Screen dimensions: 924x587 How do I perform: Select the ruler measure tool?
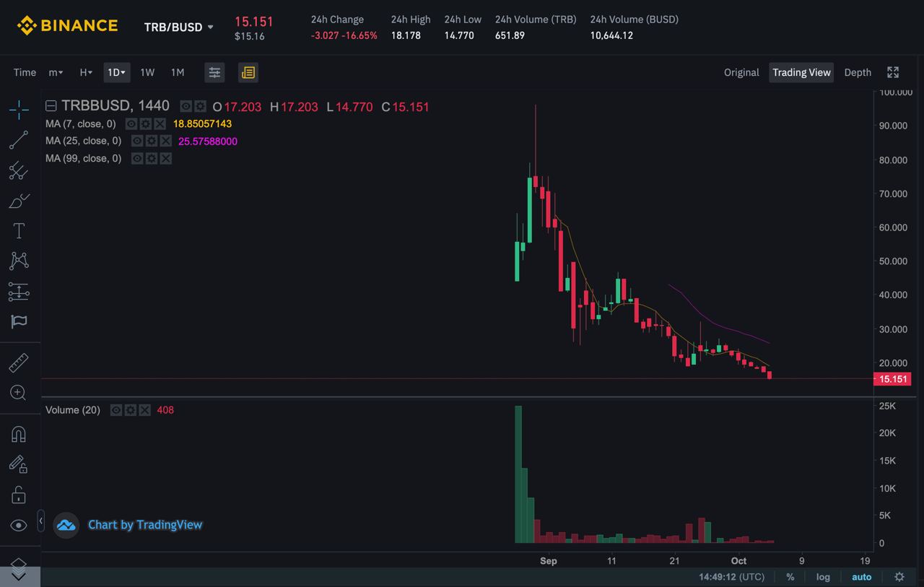19,362
